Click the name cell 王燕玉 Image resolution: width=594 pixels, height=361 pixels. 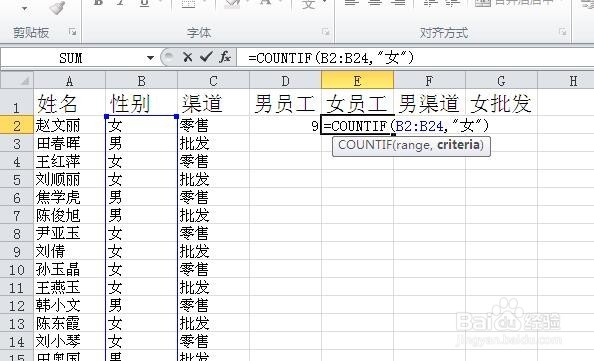(69, 288)
